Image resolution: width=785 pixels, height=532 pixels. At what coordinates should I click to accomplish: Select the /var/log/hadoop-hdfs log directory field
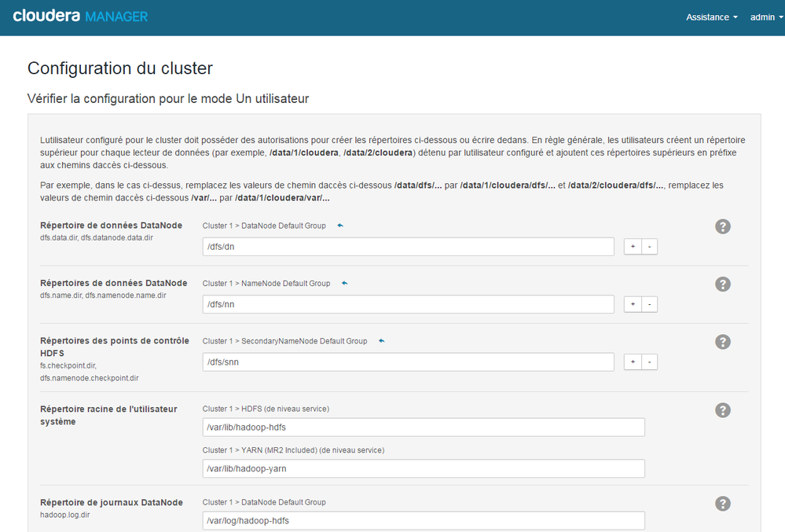pos(421,520)
